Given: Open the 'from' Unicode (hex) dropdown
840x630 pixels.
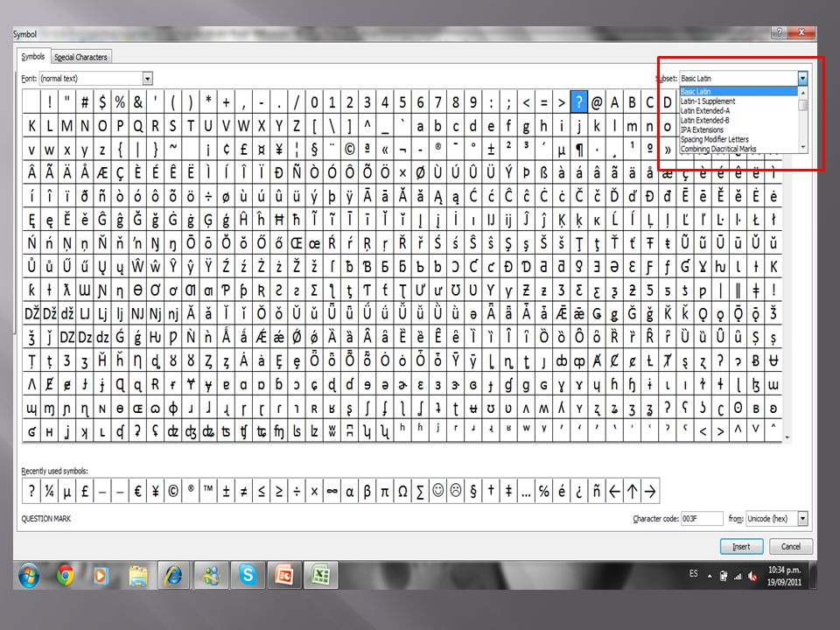Looking at the screenshot, I should pyautogui.click(x=802, y=519).
